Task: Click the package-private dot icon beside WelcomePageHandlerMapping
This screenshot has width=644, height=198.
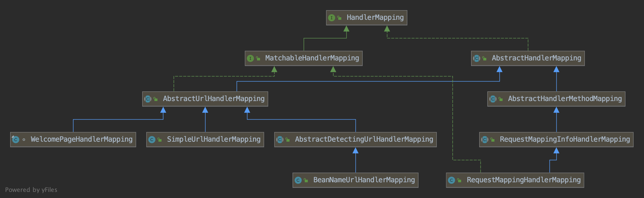Action: [24, 140]
